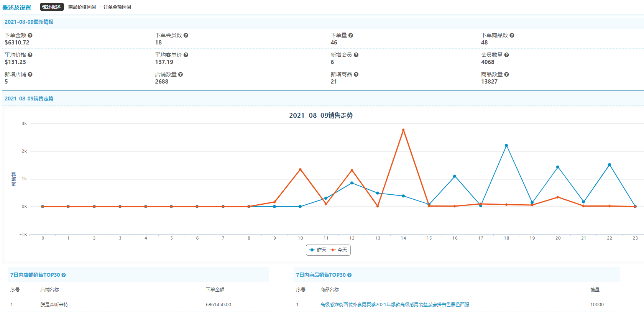Image resolution: width=644 pixels, height=312 pixels.
Task: Click the blue data point at hour 18
Action: click(x=506, y=146)
